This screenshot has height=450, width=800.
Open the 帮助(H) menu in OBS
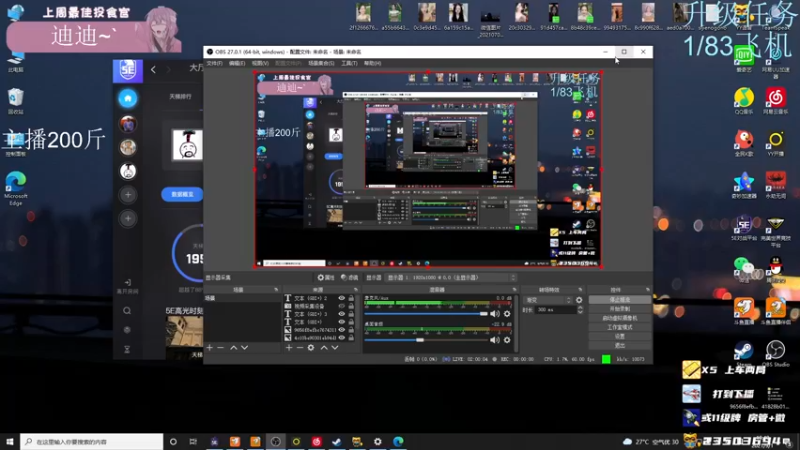tap(372, 63)
